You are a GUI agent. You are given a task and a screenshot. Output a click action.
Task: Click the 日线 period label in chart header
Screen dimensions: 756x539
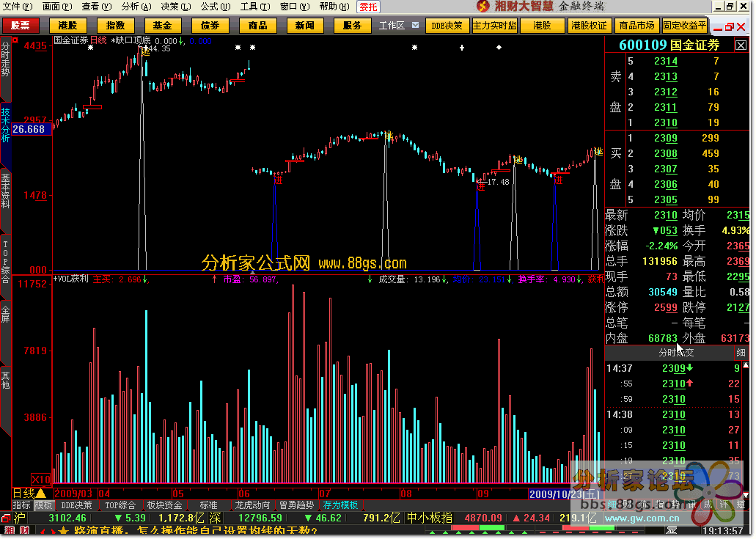(98, 40)
